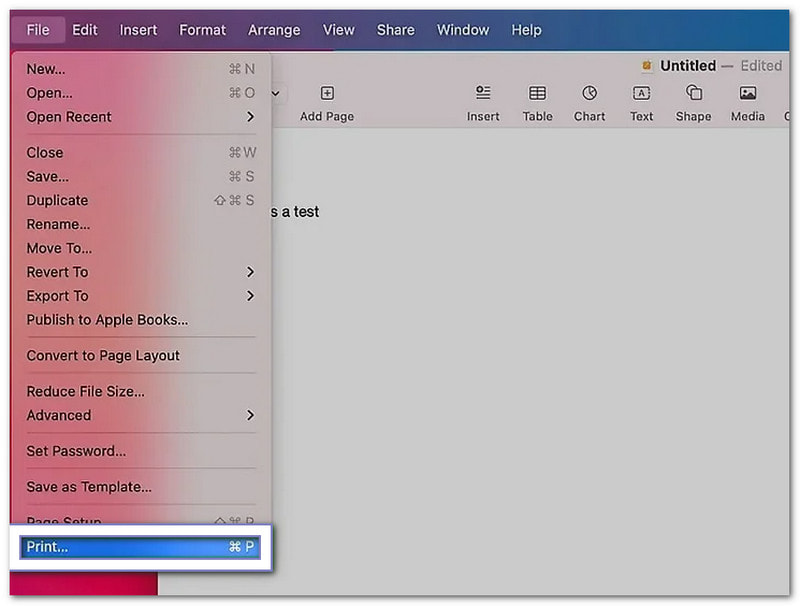Expand the Open Recent submenu
Screen dimensions: 800x606
[140, 117]
